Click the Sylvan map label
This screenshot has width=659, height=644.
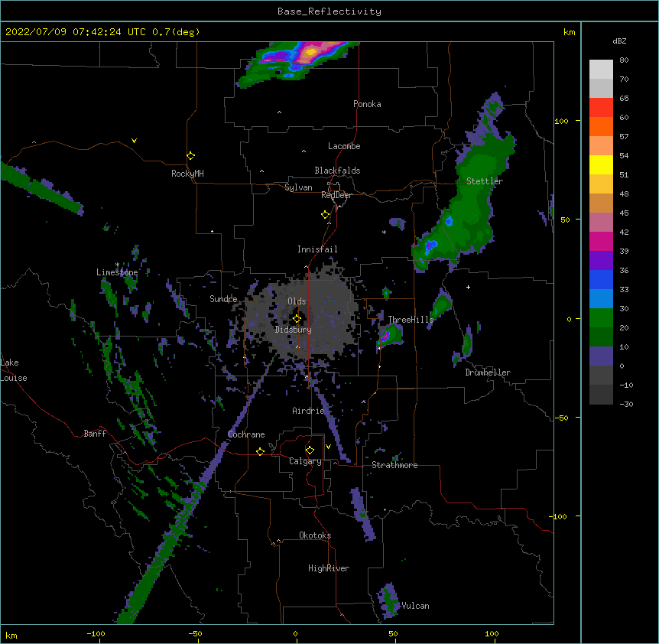pos(298,187)
